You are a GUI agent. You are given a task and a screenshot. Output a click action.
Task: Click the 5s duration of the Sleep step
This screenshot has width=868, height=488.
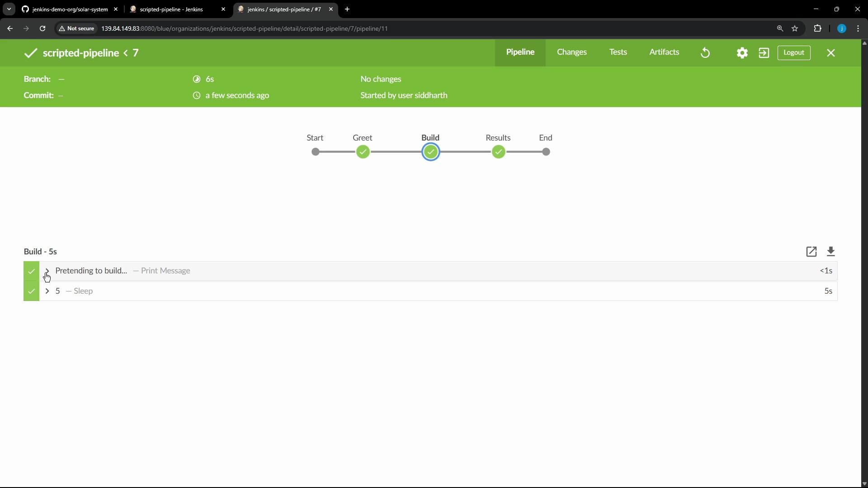(828, 291)
